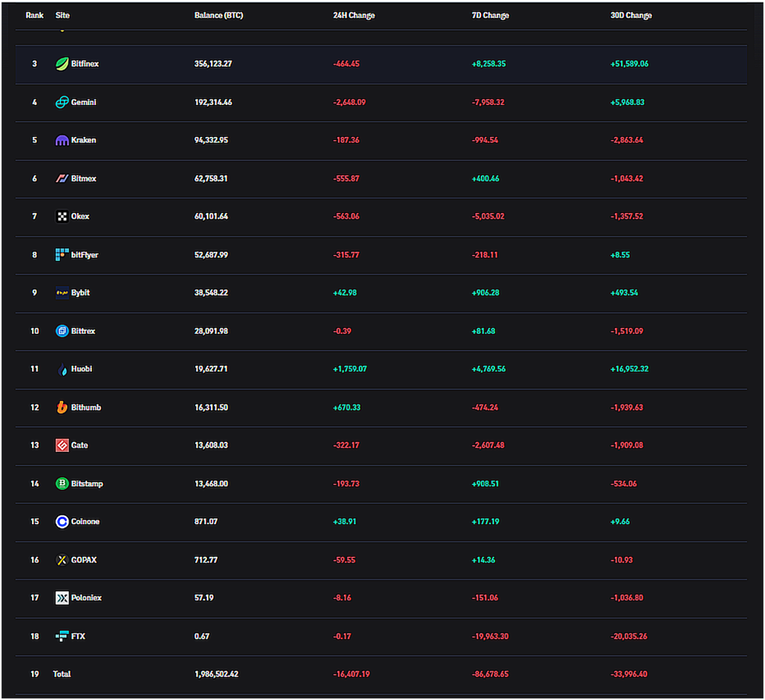This screenshot has width=765, height=700.
Task: Click the Bitmex logo icon
Action: pyautogui.click(x=62, y=178)
